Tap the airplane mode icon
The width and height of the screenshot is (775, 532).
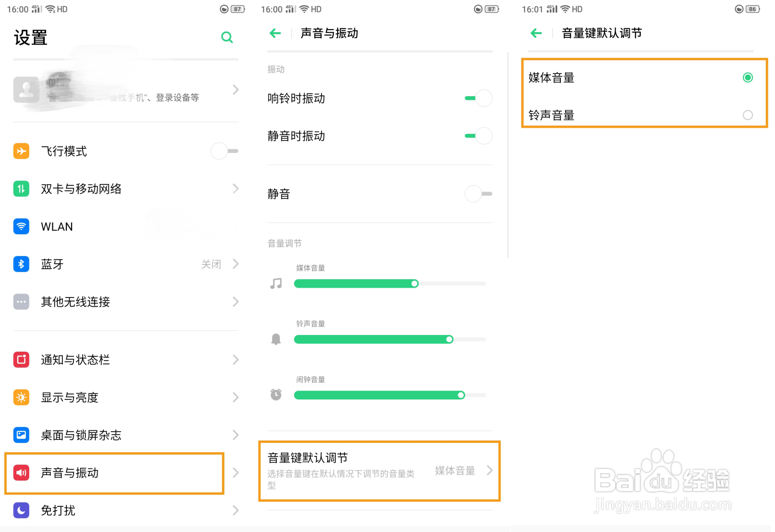[21, 151]
